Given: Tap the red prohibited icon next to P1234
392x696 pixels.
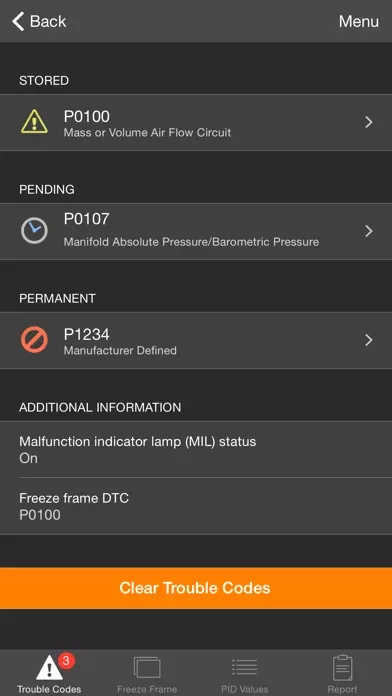Looking at the screenshot, I should click(34, 340).
